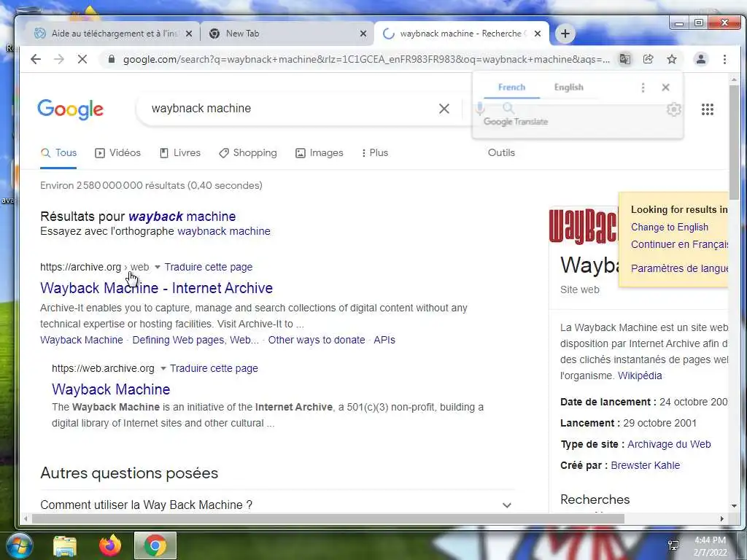
Task: Go back to the previous page
Action: [x=36, y=59]
